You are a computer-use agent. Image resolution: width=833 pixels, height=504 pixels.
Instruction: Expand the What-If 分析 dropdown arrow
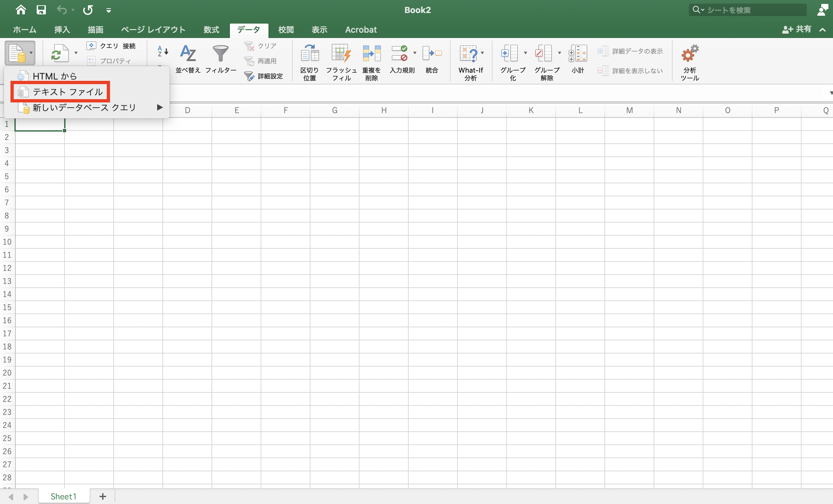coord(482,53)
